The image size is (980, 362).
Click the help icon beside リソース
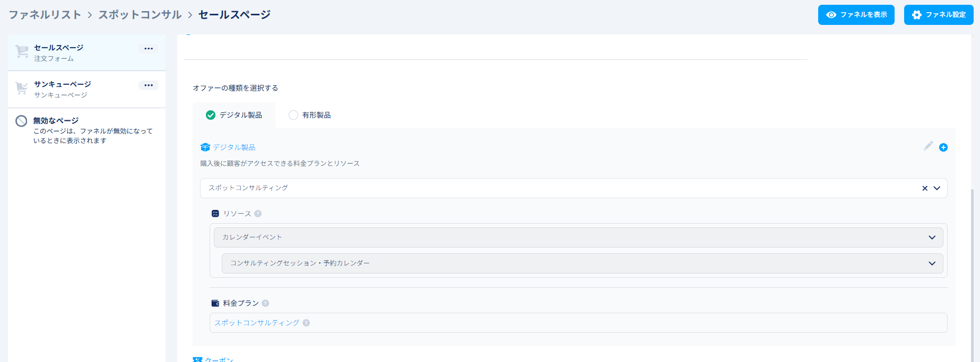(258, 214)
